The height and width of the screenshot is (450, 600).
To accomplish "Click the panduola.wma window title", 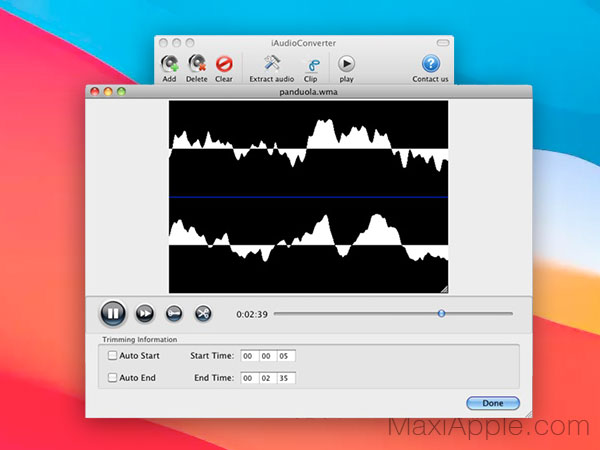I will click(x=308, y=92).
